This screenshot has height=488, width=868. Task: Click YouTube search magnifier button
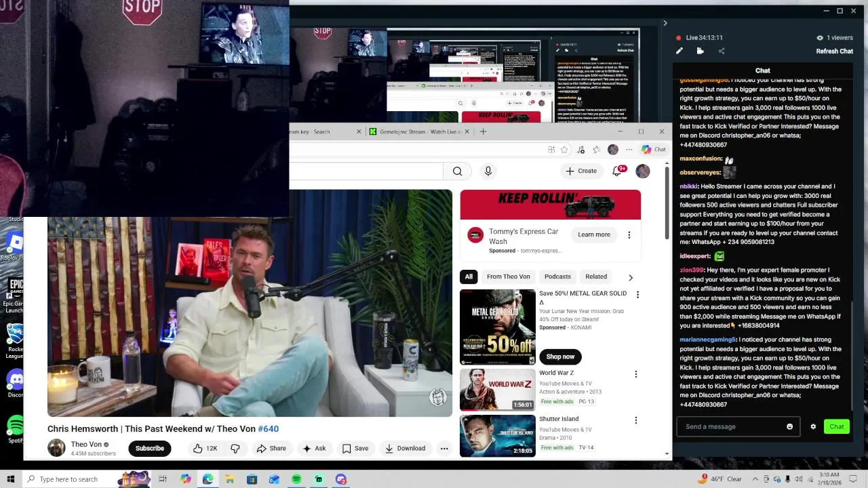pos(457,171)
